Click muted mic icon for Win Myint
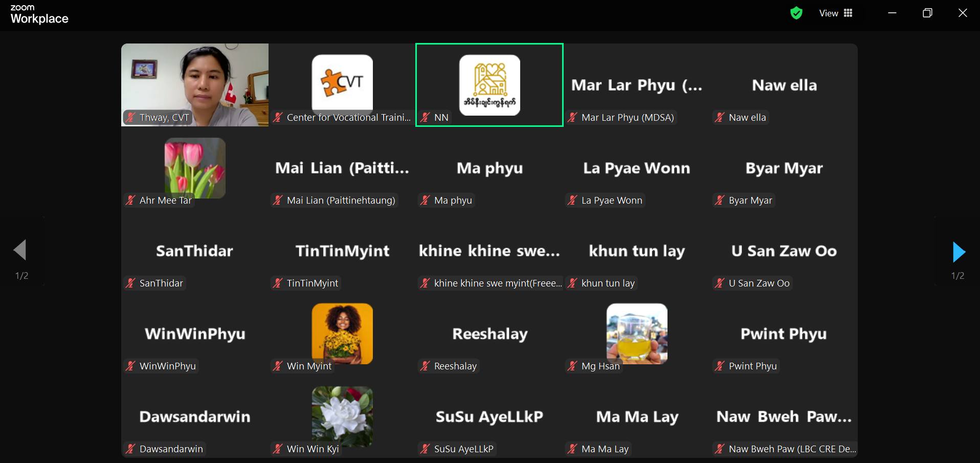The height and width of the screenshot is (463, 980). [x=278, y=366]
